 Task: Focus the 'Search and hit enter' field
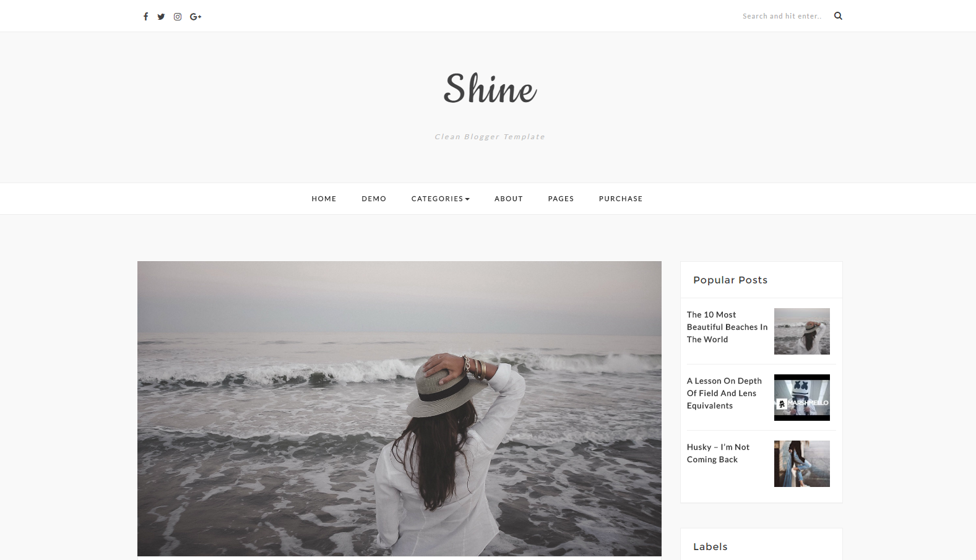(x=782, y=16)
